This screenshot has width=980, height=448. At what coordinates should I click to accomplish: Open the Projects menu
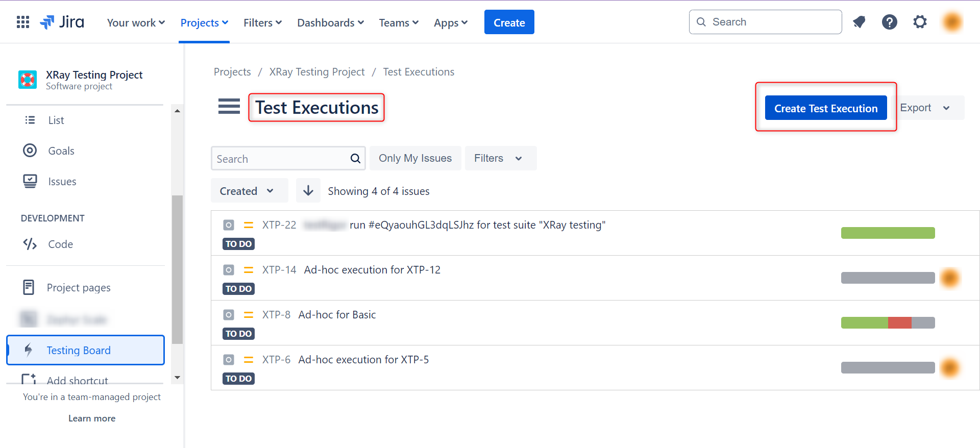204,23
